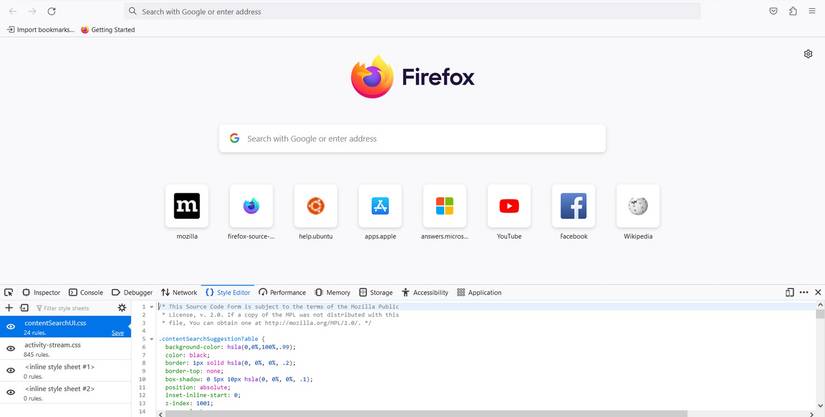Click the 'z-index: 1001;' code line

tap(189, 403)
